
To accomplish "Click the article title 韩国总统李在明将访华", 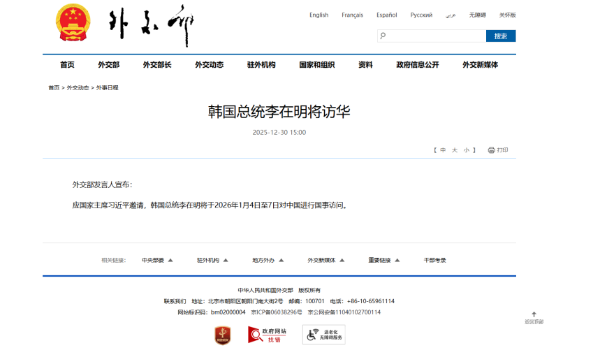I will 279,112.
